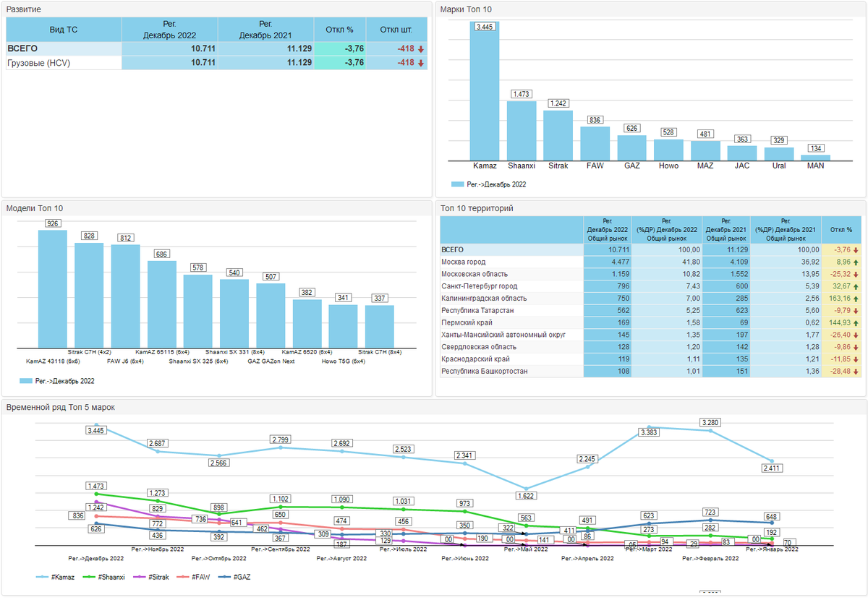
Task: Click the #GAZ legend color marker
Action: click(x=225, y=577)
